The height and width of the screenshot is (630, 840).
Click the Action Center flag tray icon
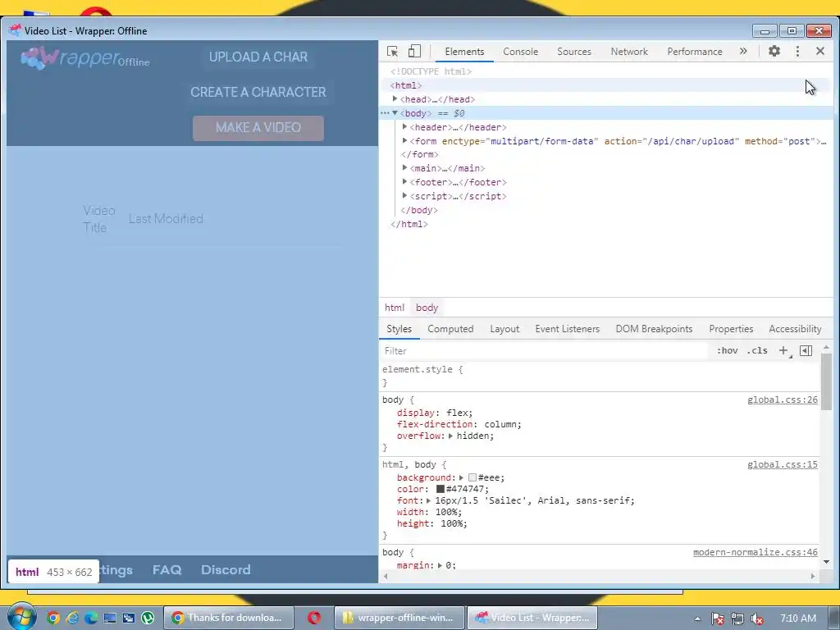(x=717, y=619)
